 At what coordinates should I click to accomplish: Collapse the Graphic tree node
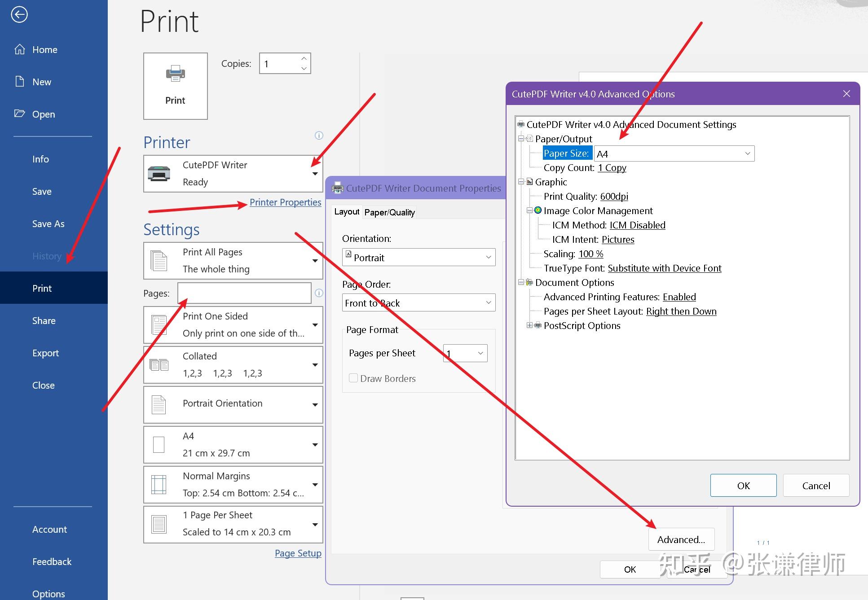521,182
